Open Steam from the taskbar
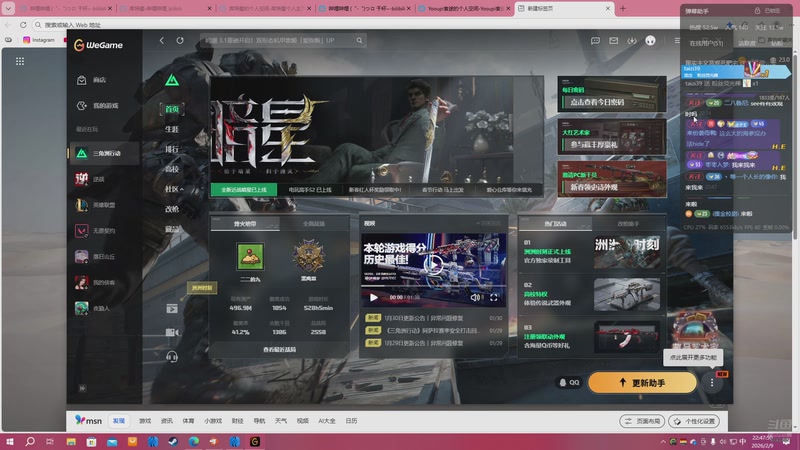The width and height of the screenshot is (800, 450). pos(173,441)
